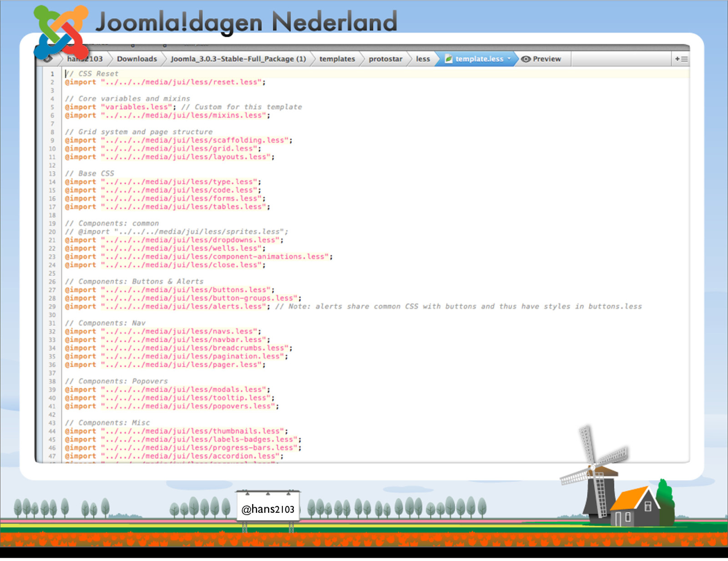Go to the Downloads path segment
Image resolution: width=728 pixels, height=561 pixels.
click(136, 59)
